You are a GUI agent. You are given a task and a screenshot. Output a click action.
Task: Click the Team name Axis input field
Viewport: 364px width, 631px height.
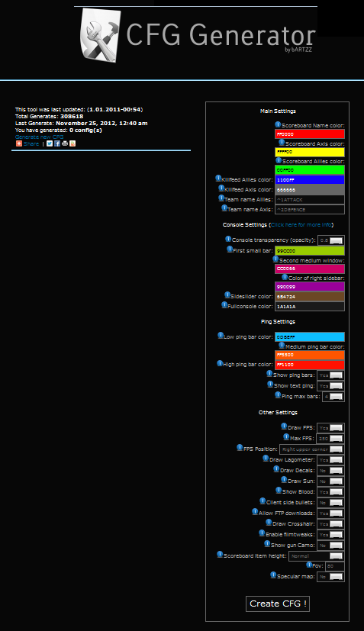point(310,209)
